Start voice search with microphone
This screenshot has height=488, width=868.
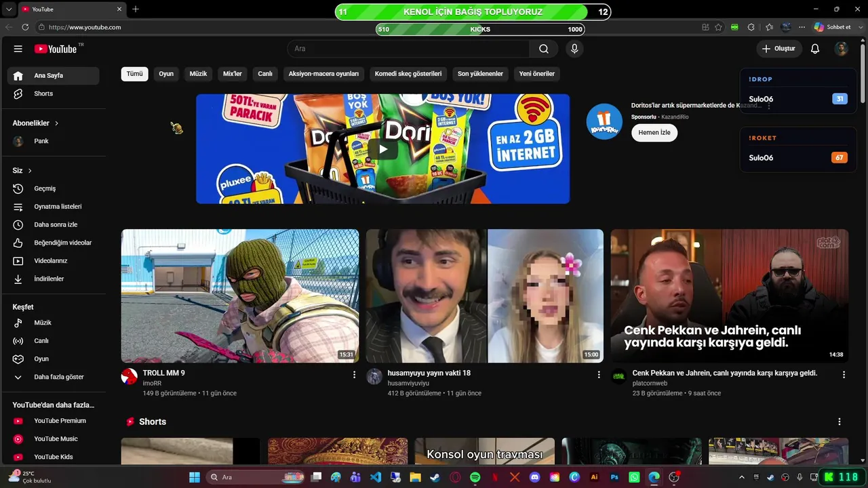click(574, 49)
